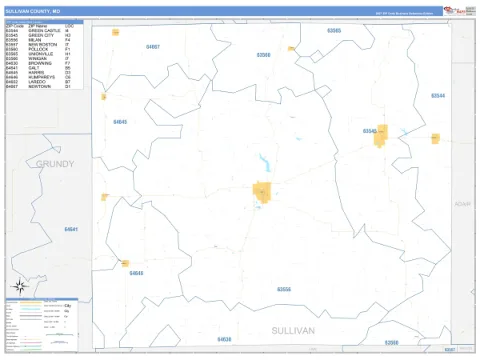Click the 64630 ZIP label at map bottom

point(224,339)
